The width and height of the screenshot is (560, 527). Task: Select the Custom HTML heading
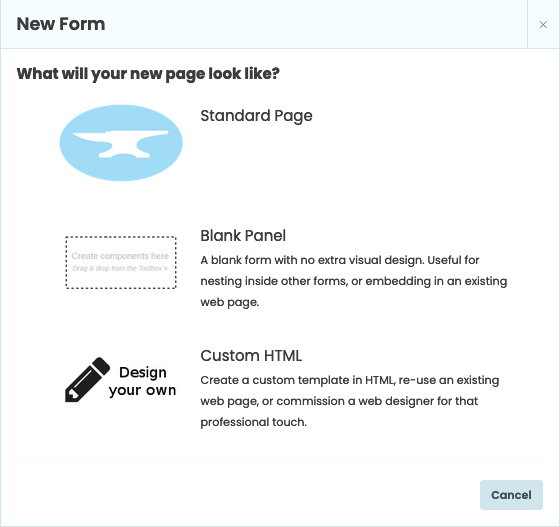[251, 356]
